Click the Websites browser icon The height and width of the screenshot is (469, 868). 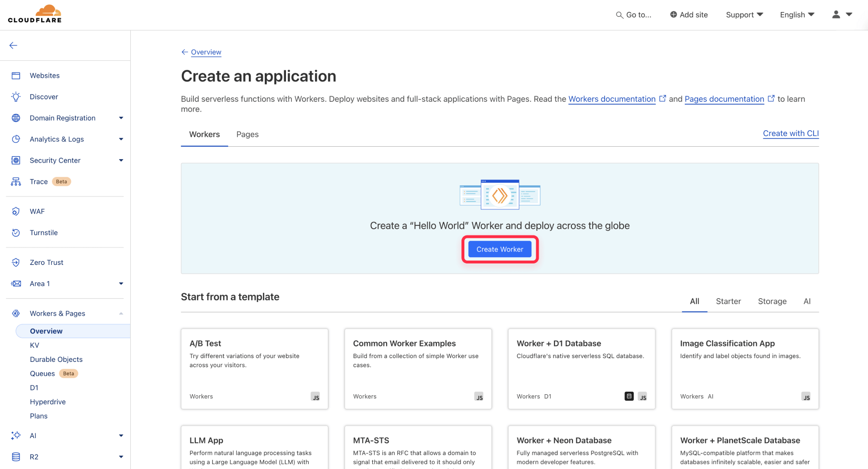click(16, 76)
